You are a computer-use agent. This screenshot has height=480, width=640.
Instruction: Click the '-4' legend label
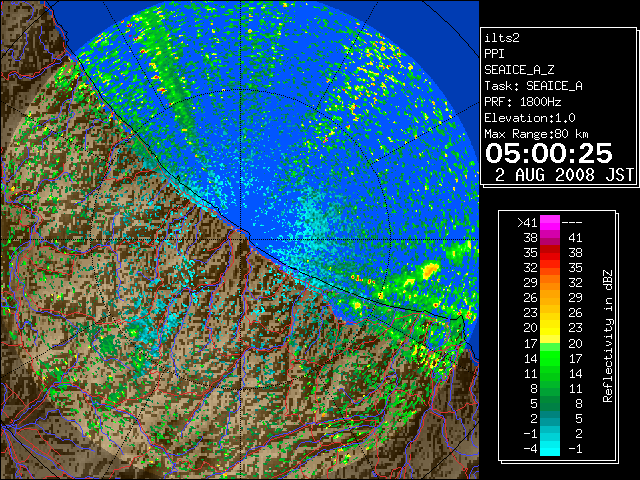[530, 449]
